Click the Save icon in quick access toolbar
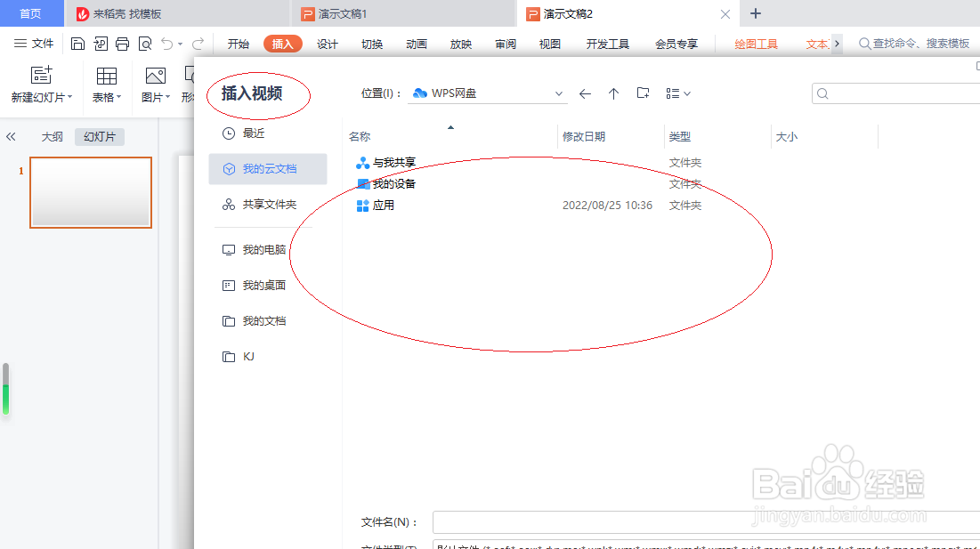 coord(77,43)
